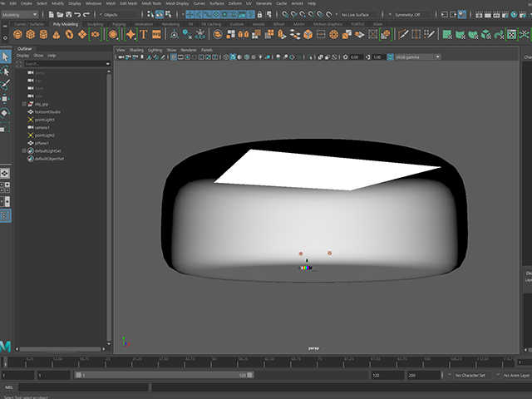The image size is (532, 399).
Task: Select the polygon Type text tool
Action: point(144,34)
